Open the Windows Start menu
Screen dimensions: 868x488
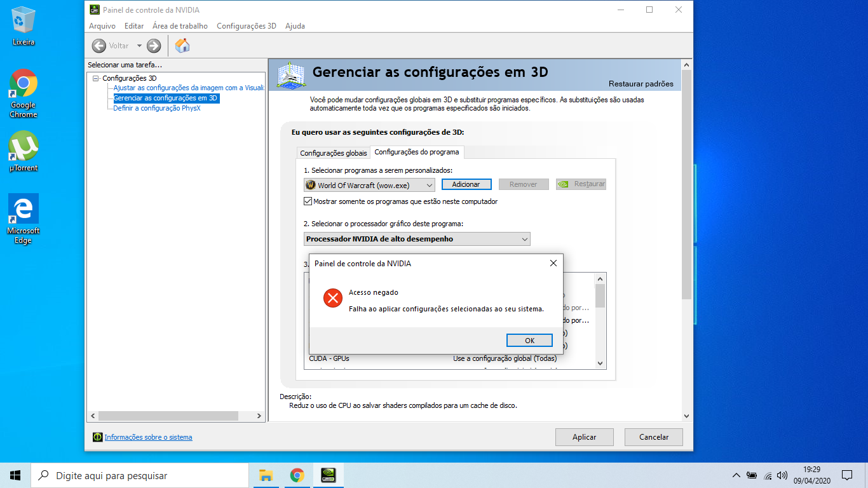[15, 475]
